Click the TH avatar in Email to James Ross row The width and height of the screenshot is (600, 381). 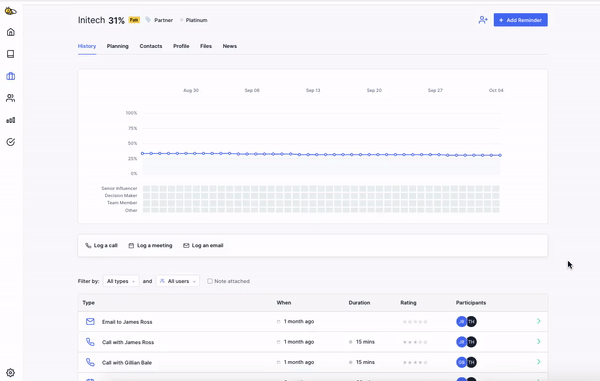[471, 322]
